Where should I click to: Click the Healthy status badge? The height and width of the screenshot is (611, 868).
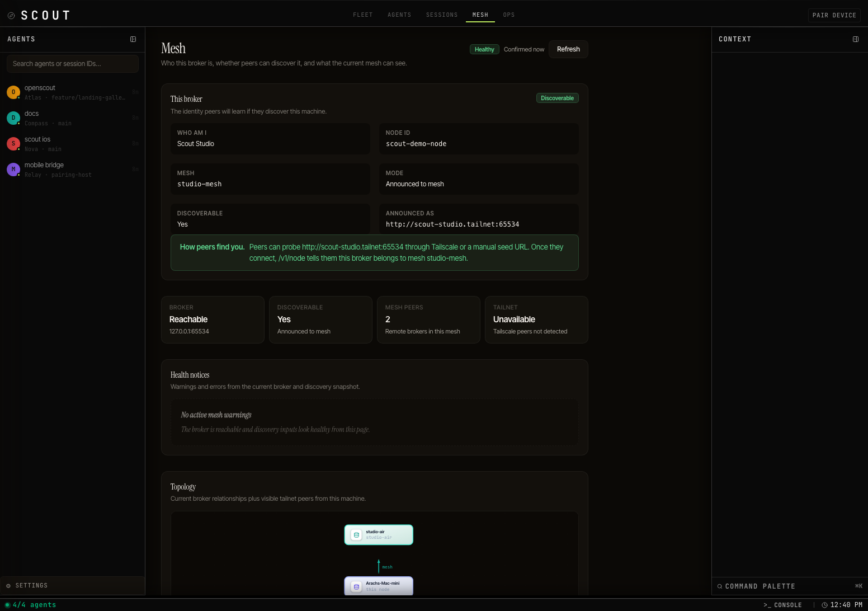(x=484, y=49)
